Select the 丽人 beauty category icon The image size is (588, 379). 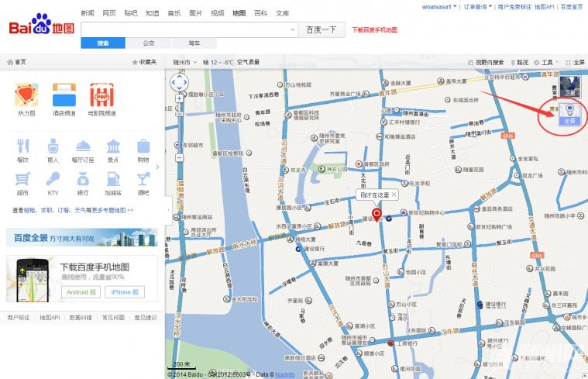pos(53,146)
